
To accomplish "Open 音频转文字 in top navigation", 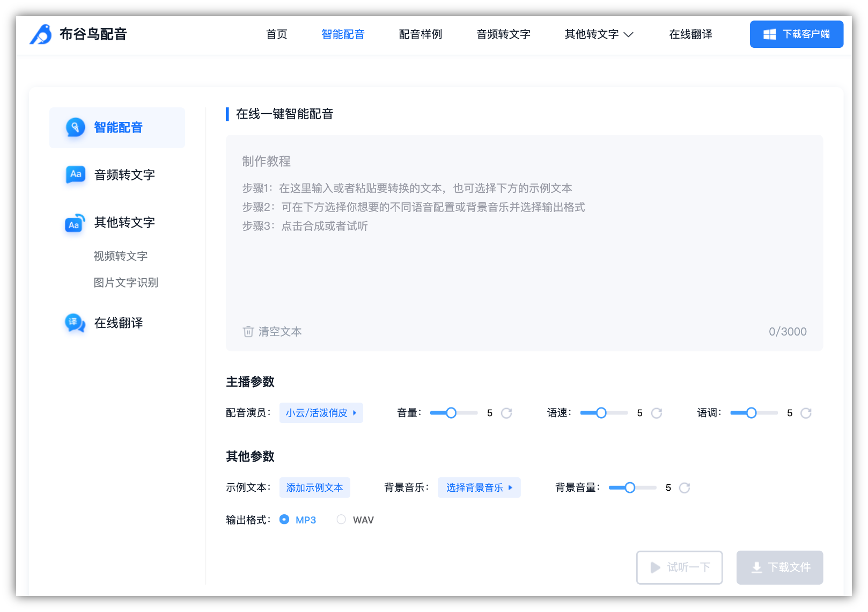I will [x=503, y=34].
